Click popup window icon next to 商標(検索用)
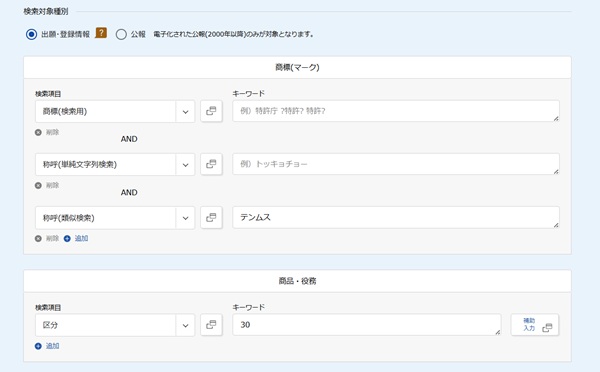 tap(211, 111)
